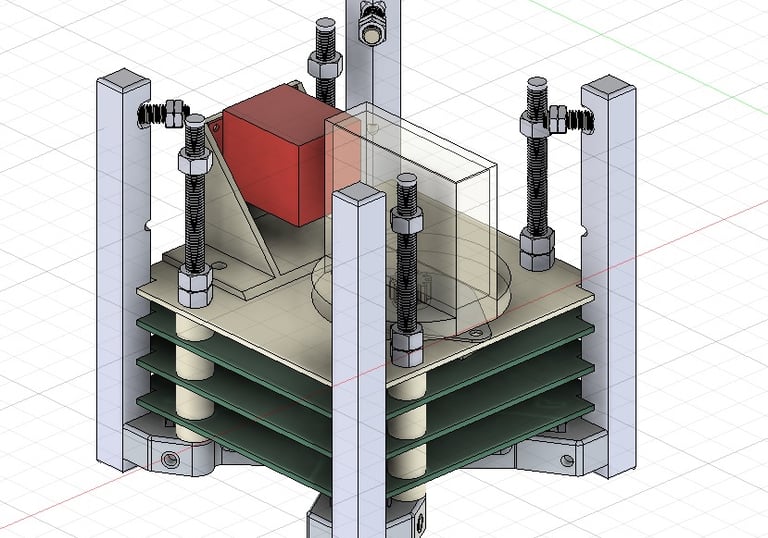Image resolution: width=768 pixels, height=538 pixels.
Task: Select the far-left vertical rail
Action: [122, 269]
